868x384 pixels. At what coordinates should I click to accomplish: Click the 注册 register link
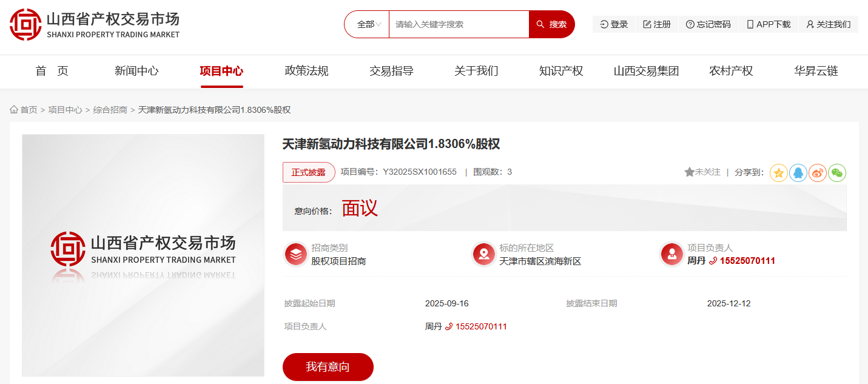(x=657, y=24)
